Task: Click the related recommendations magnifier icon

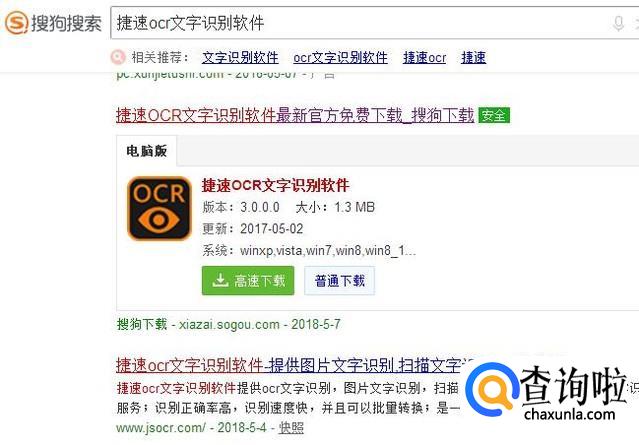Action: pyautogui.click(x=118, y=57)
